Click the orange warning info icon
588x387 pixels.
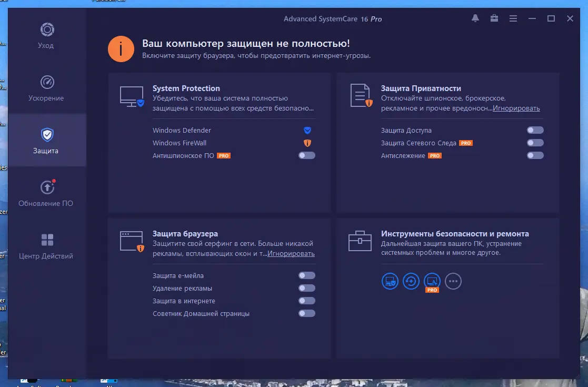click(121, 49)
